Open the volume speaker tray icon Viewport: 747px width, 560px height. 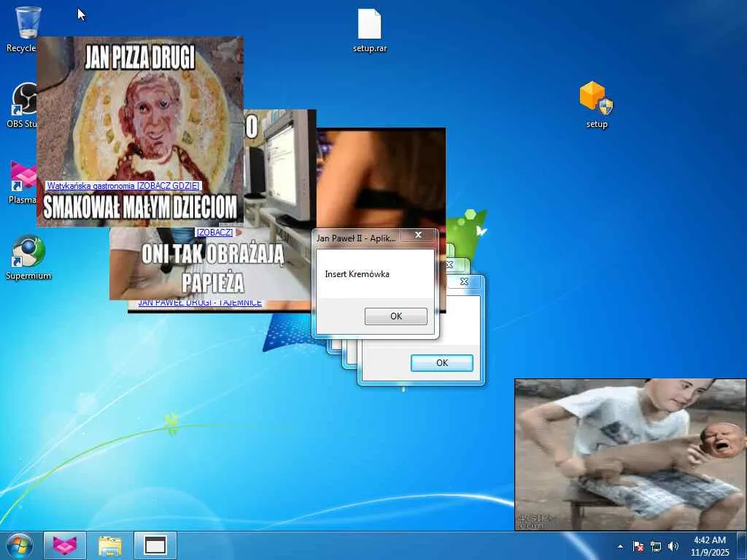(x=673, y=546)
